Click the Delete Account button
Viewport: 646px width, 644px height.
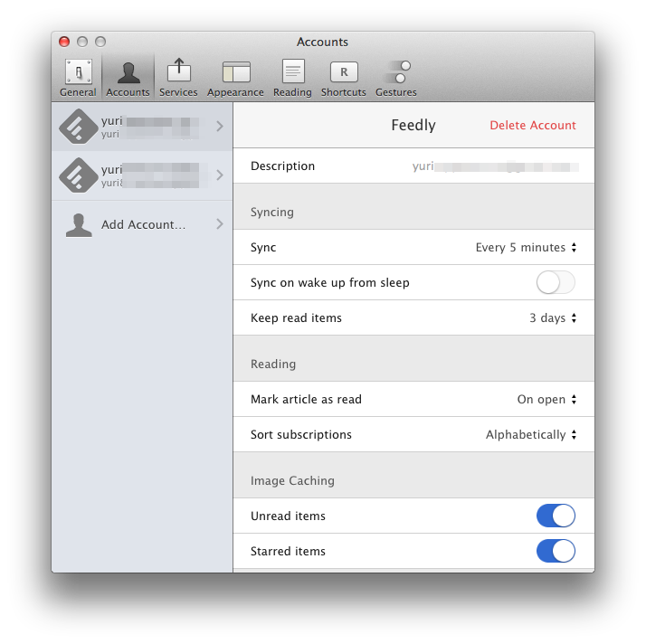[x=533, y=125]
